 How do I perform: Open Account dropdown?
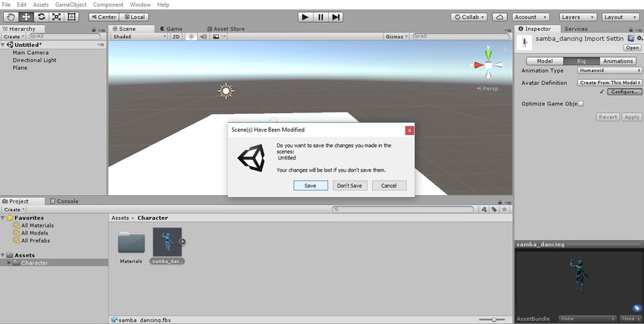[x=530, y=17]
